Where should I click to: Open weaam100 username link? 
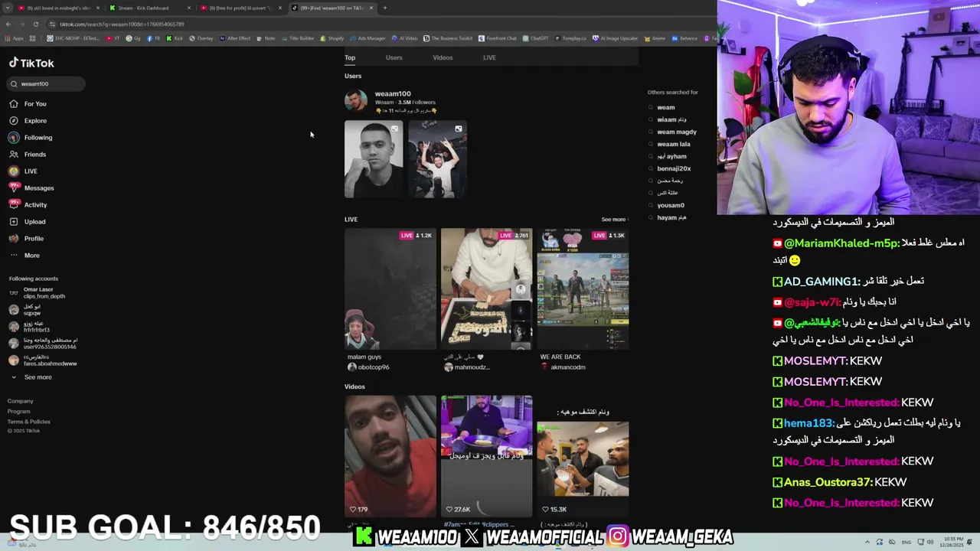pos(393,94)
